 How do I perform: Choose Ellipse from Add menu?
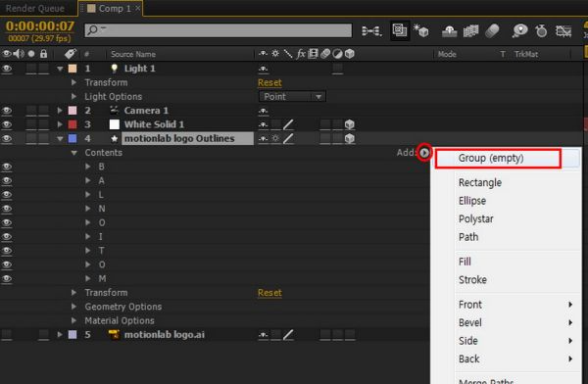[x=472, y=201]
